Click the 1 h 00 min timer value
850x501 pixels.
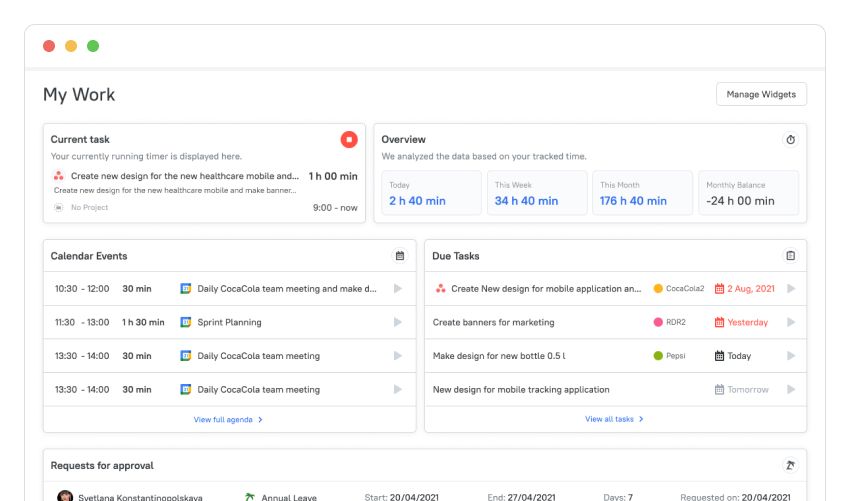(333, 176)
